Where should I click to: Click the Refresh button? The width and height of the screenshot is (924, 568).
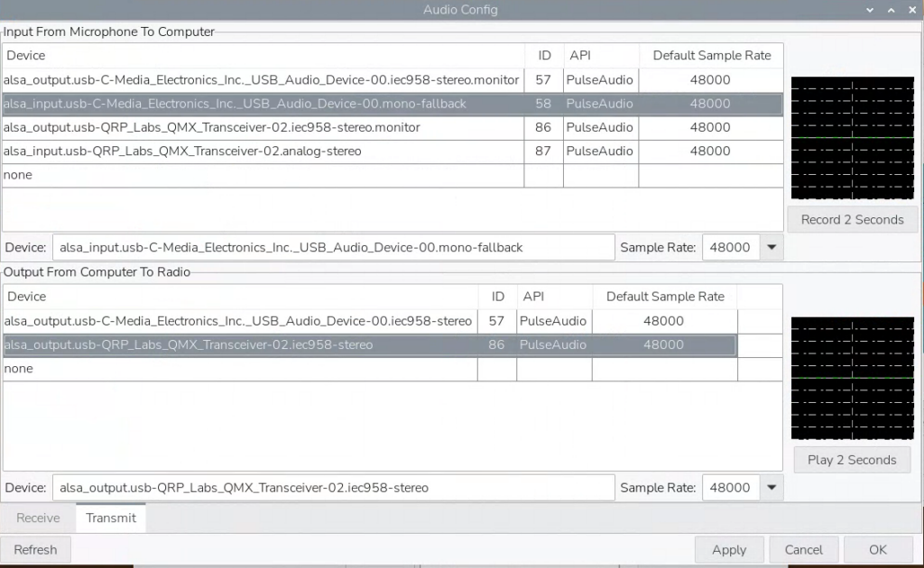36,550
